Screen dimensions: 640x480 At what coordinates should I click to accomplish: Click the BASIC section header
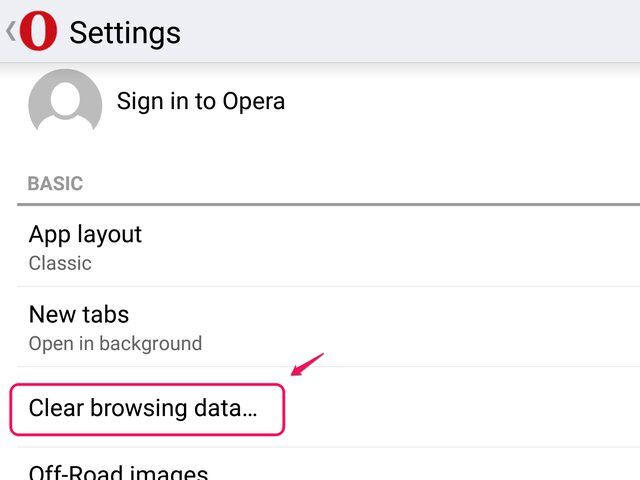[55, 184]
